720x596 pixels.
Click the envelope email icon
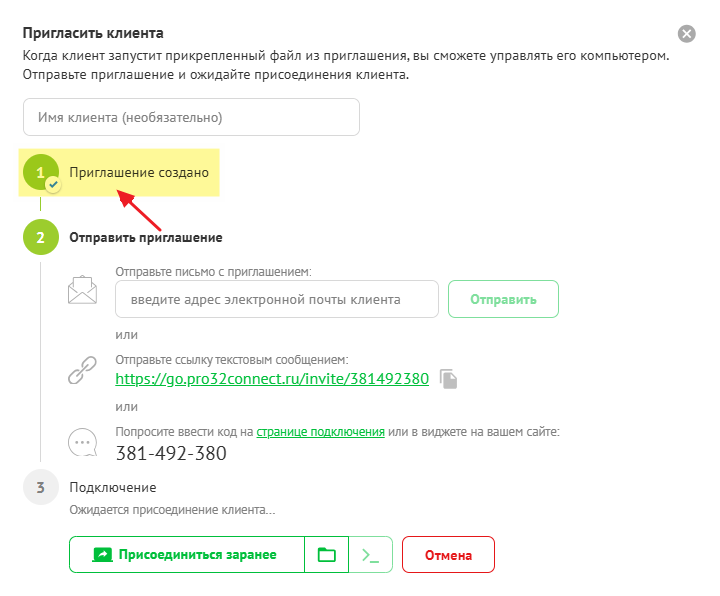[x=82, y=290]
